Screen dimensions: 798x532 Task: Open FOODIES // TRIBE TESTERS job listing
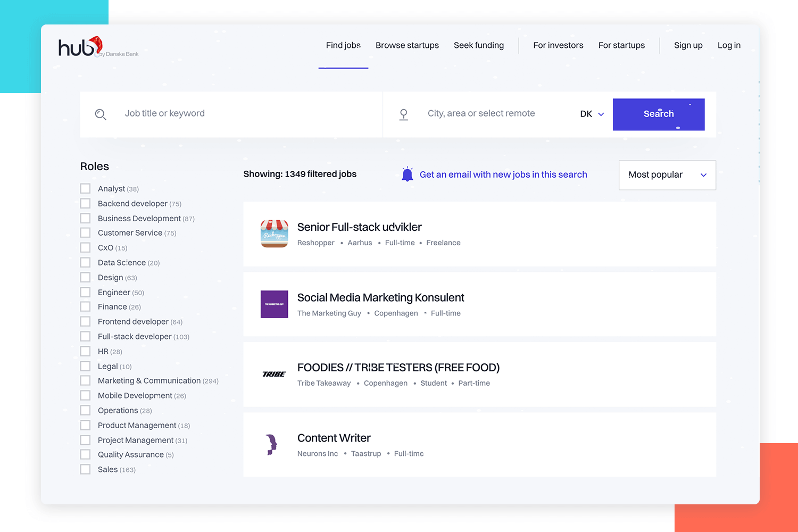coord(398,368)
